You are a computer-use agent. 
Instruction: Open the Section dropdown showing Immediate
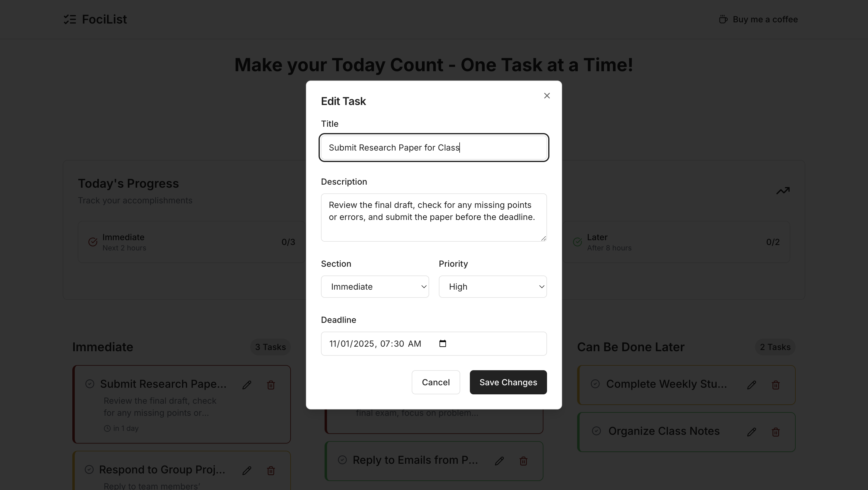375,287
